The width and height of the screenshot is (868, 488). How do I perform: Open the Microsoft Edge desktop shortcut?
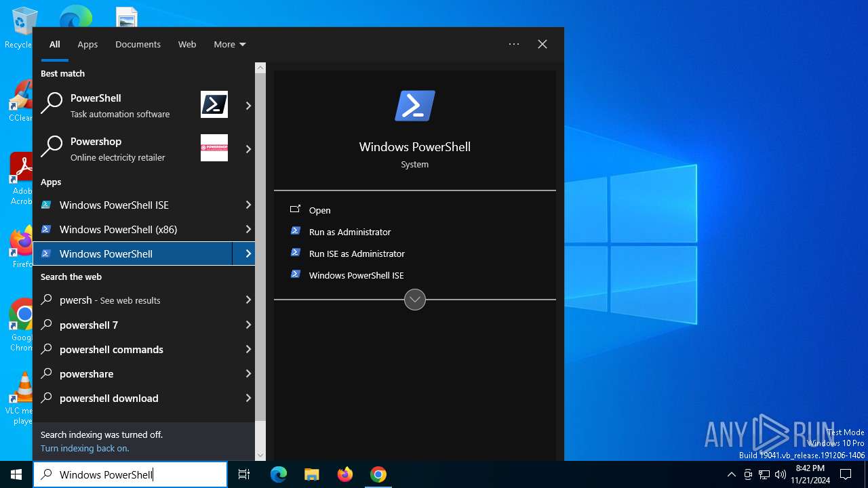pos(76,17)
